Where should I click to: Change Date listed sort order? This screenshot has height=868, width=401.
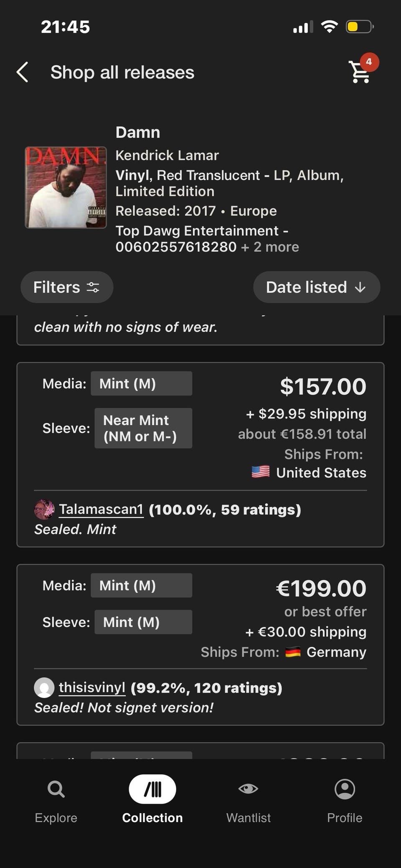coord(316,287)
